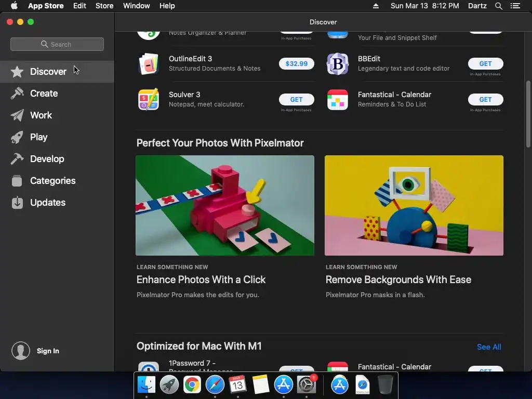Click See All for Optimized for Mac
The image size is (532, 399).
click(489, 347)
